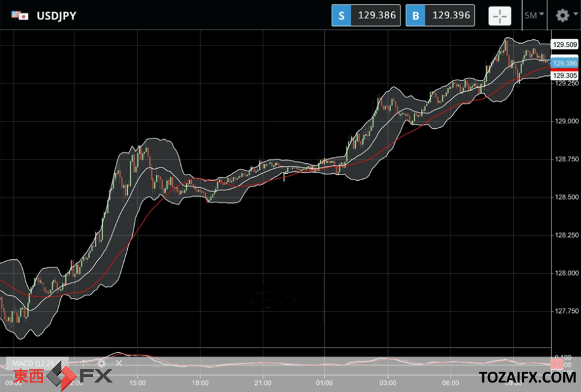Viewport: 581px width, 392px height.
Task: Move the MACD indicator up with the arrow
Action: point(84,363)
